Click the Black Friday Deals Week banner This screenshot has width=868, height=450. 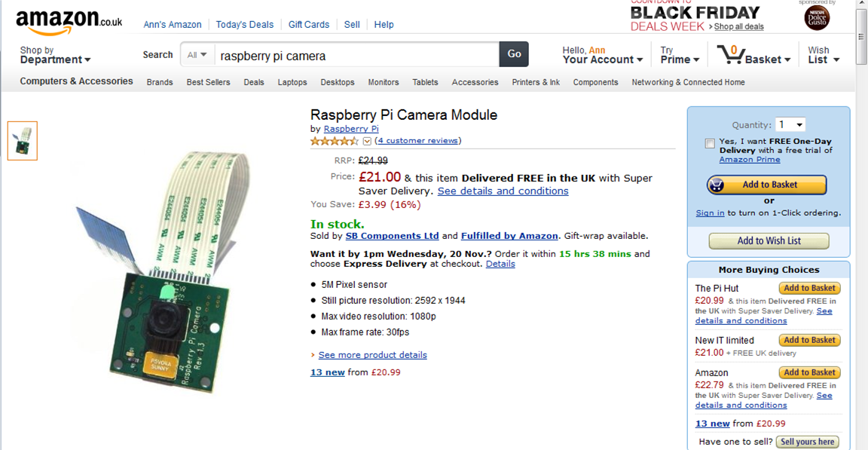click(695, 17)
